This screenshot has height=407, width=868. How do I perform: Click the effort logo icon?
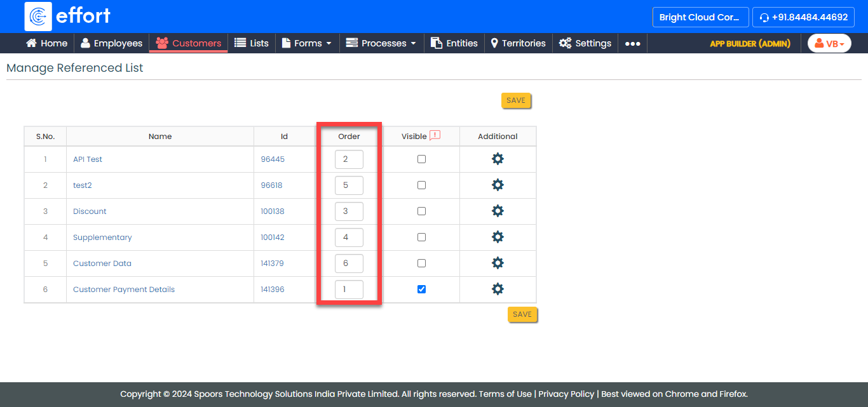coord(38,17)
